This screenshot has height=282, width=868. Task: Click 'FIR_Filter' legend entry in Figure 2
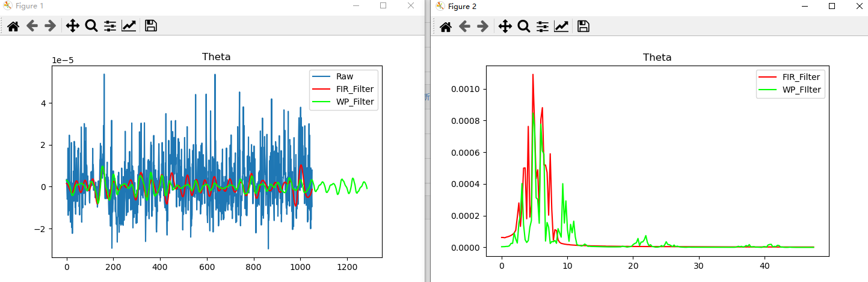tap(790, 77)
